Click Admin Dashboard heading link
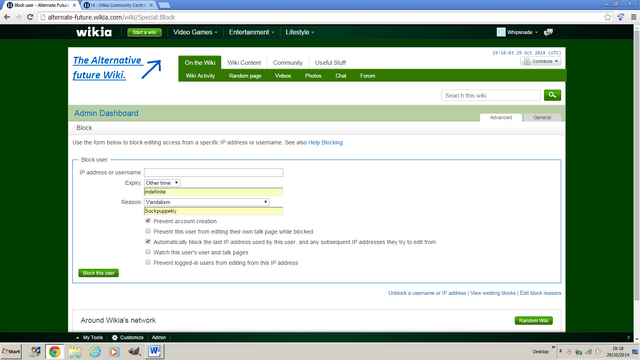The image size is (640, 360). tap(106, 113)
